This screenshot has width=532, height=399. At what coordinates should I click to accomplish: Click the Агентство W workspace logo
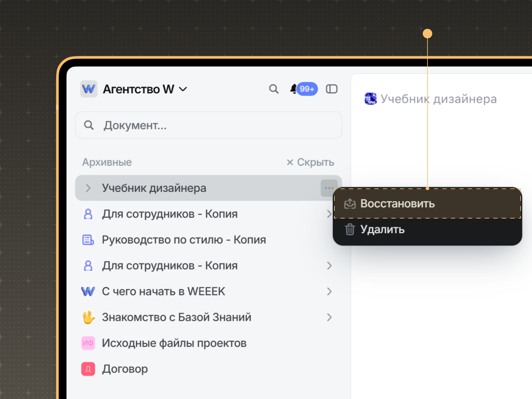tap(89, 89)
